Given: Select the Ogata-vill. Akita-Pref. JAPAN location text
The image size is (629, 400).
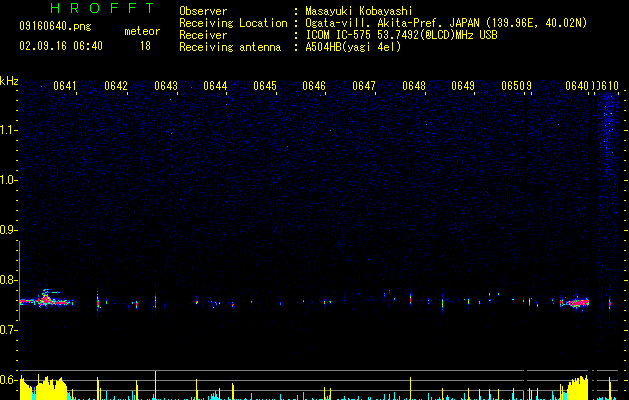Looking at the screenshot, I should point(446,23).
